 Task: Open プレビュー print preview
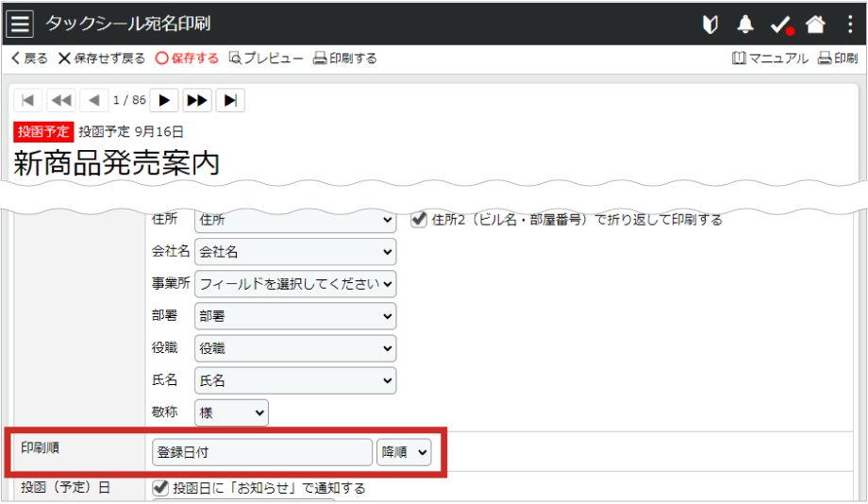click(266, 59)
